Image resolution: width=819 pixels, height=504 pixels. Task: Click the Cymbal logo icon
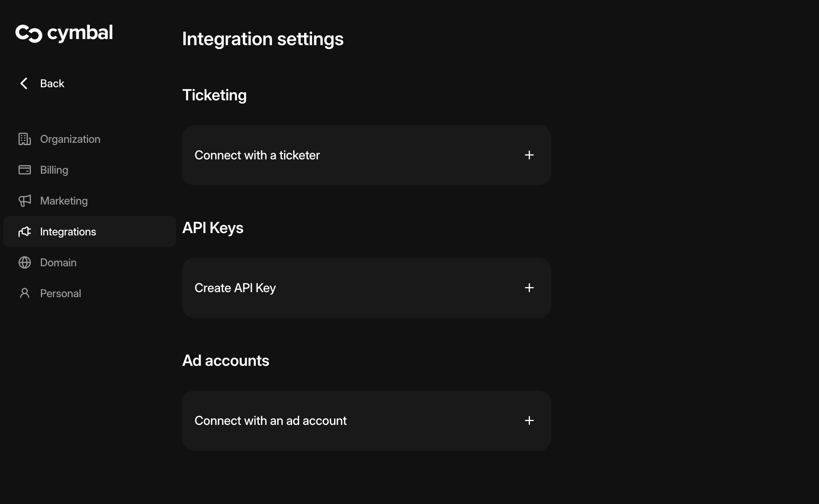(x=29, y=33)
